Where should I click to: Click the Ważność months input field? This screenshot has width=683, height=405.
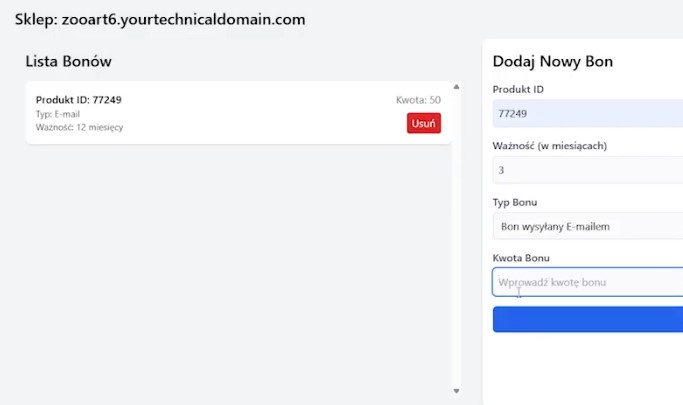pos(588,170)
